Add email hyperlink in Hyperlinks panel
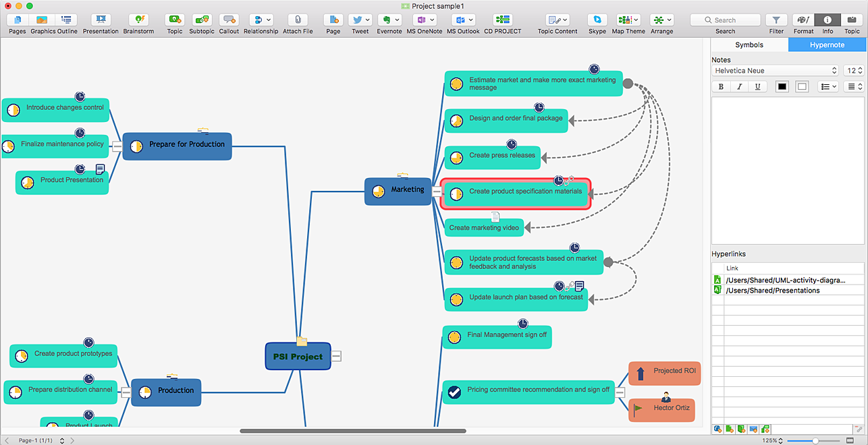The width and height of the screenshot is (868, 445). click(x=753, y=429)
